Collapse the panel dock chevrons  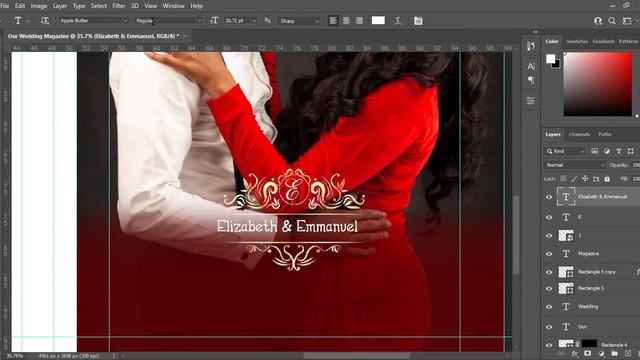click(x=535, y=32)
